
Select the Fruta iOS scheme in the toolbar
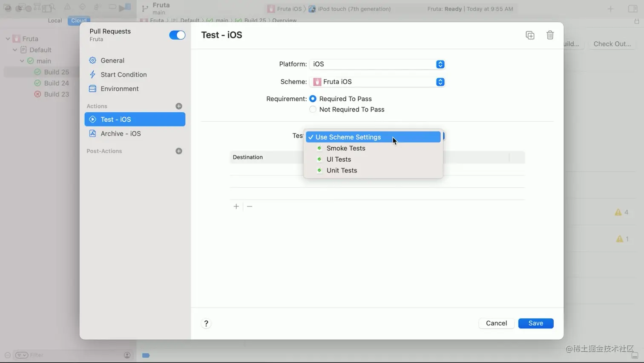[x=285, y=9]
